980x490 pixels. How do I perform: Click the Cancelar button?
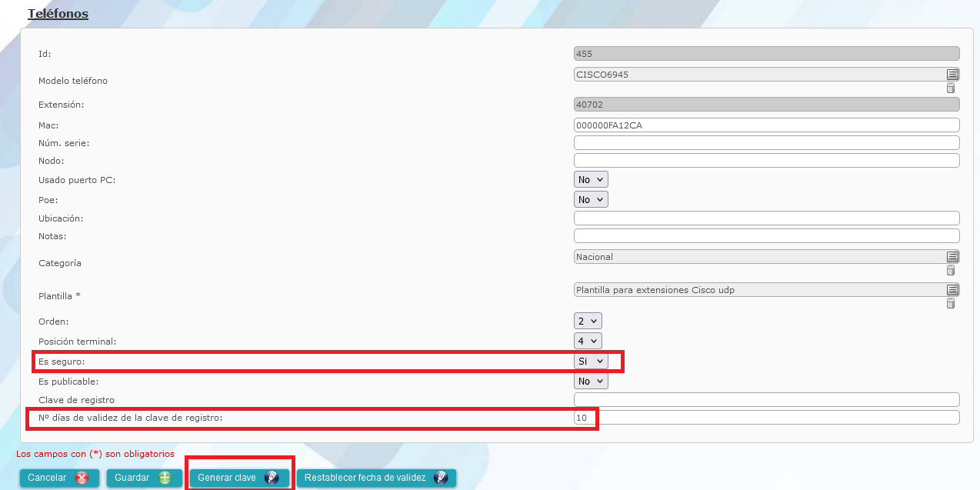pos(58,478)
